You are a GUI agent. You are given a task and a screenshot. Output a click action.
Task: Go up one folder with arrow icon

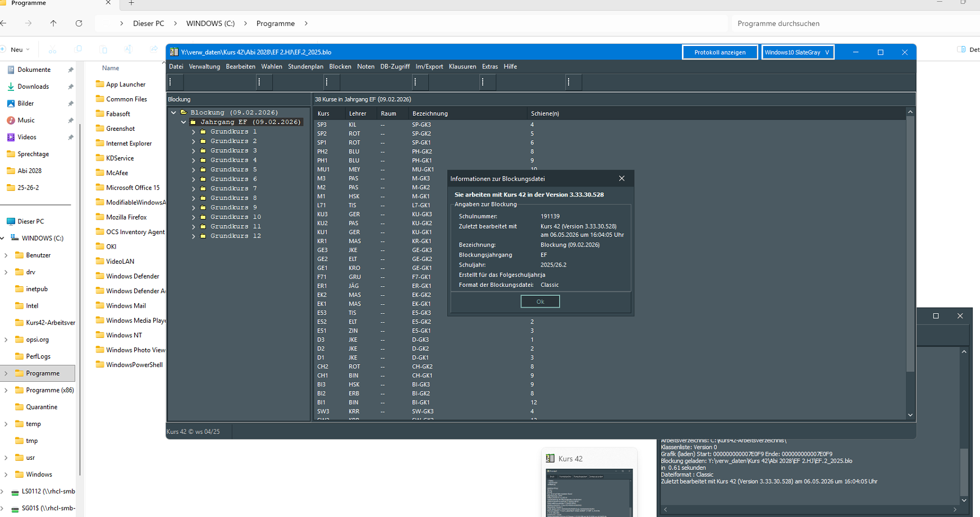point(53,24)
